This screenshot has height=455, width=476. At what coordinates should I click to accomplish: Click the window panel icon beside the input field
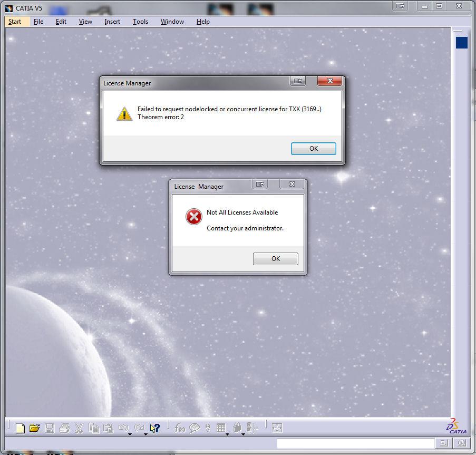pyautogui.click(x=443, y=443)
